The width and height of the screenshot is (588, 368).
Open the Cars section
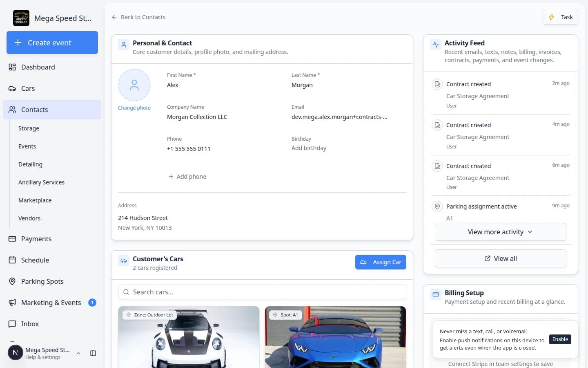point(52,88)
